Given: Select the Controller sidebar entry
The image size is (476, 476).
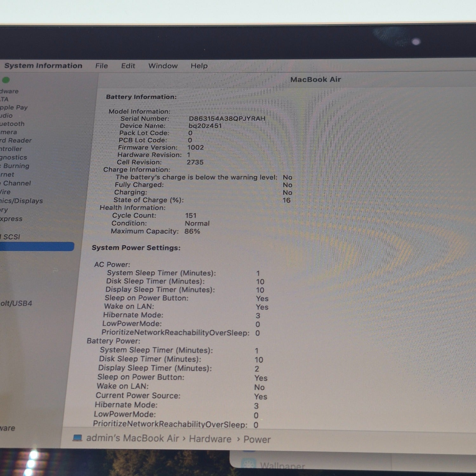Looking at the screenshot, I should pyautogui.click(x=11, y=149).
